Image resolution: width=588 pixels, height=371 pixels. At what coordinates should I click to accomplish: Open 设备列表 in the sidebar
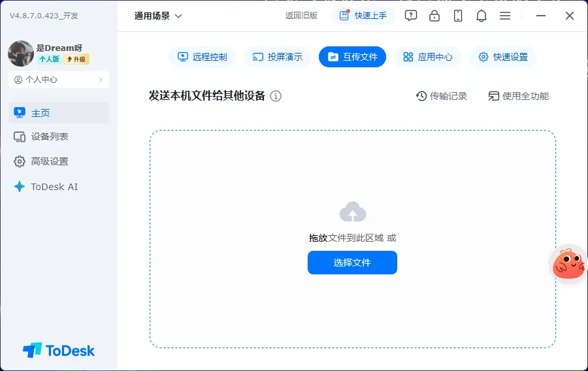[59, 137]
